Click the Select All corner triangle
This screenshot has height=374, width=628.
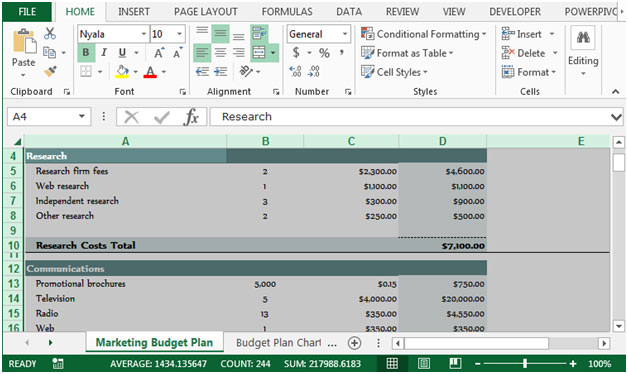click(17, 142)
